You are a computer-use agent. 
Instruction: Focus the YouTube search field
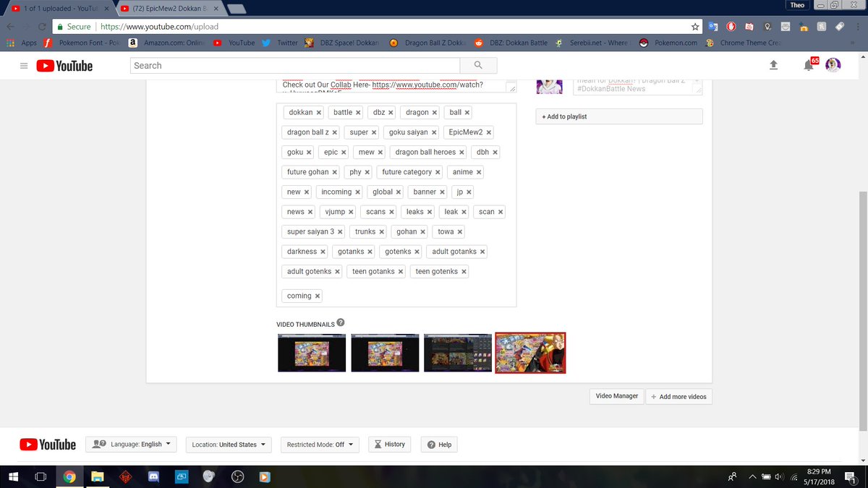click(x=294, y=65)
